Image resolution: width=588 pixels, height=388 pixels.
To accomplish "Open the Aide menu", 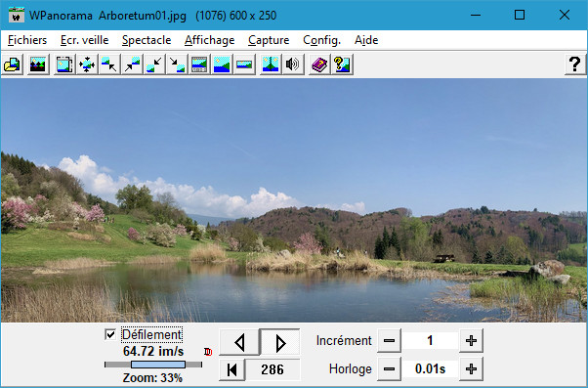I will (x=366, y=40).
